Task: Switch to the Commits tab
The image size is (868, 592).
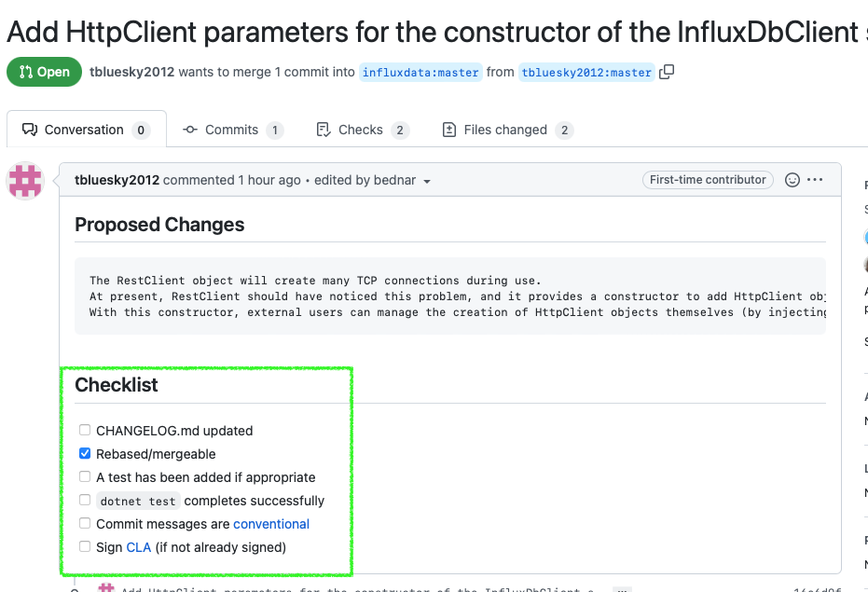Action: point(233,130)
